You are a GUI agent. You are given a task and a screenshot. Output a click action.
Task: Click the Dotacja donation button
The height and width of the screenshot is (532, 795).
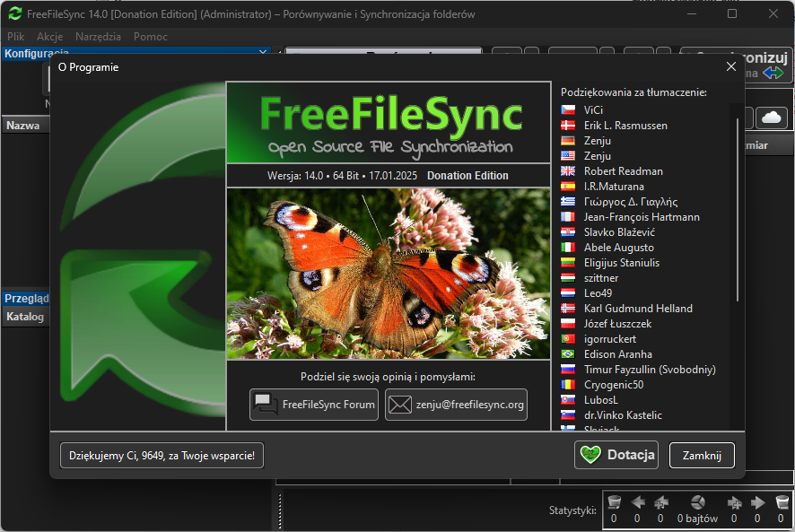pyautogui.click(x=616, y=455)
